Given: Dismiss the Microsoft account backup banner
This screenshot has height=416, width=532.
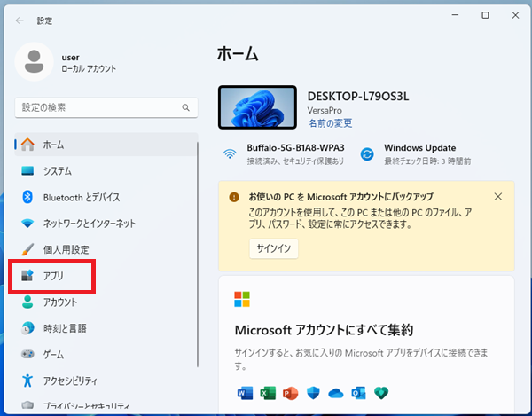Looking at the screenshot, I should coord(498,197).
